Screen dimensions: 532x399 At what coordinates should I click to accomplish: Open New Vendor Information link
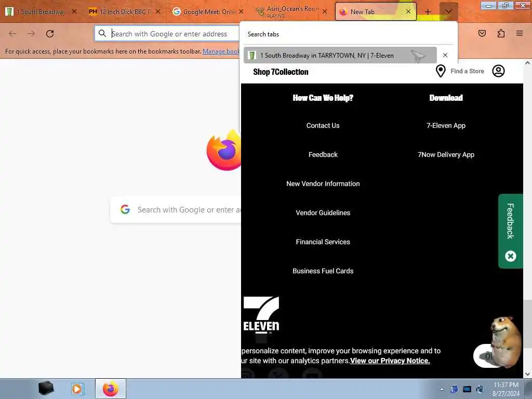323,183
